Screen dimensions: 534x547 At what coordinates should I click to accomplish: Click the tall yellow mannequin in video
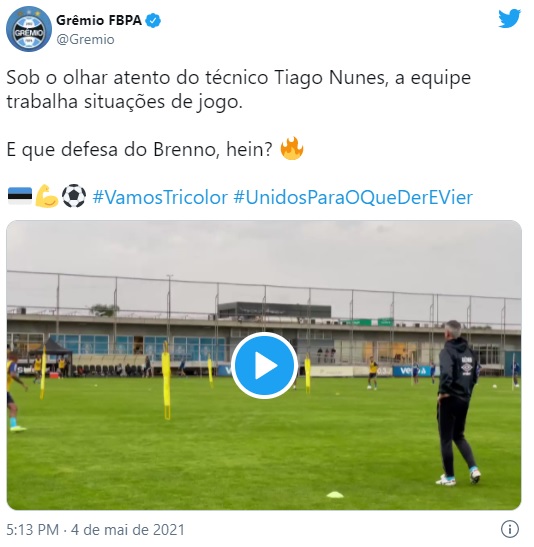point(167,381)
